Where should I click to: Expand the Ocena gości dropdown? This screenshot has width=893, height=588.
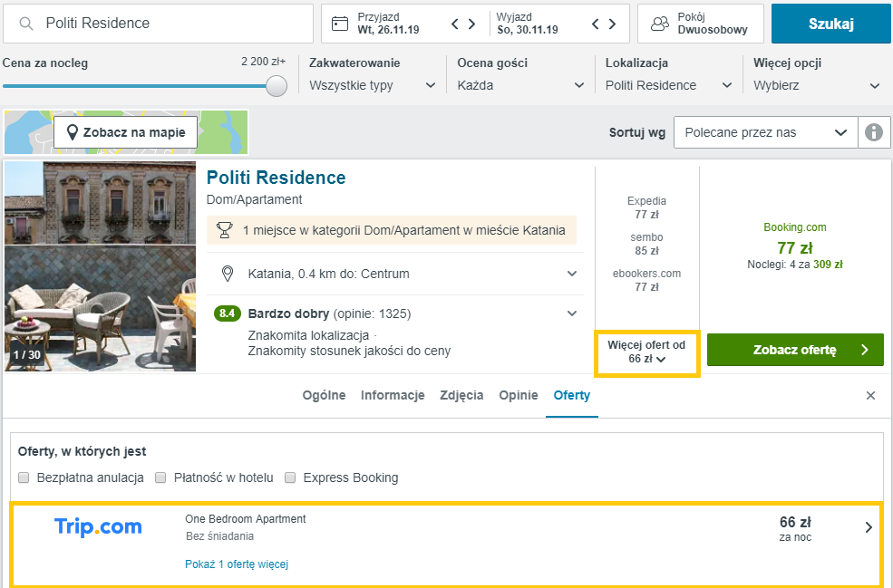tap(520, 85)
